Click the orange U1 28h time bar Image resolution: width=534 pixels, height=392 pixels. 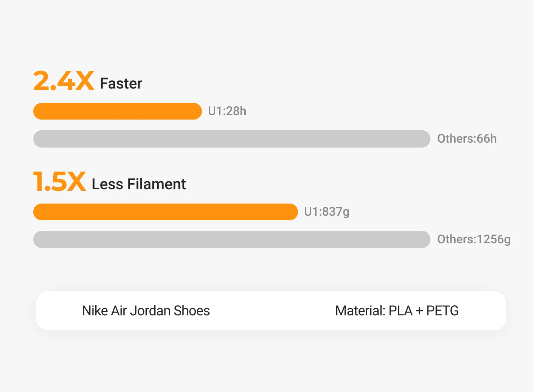coord(118,111)
